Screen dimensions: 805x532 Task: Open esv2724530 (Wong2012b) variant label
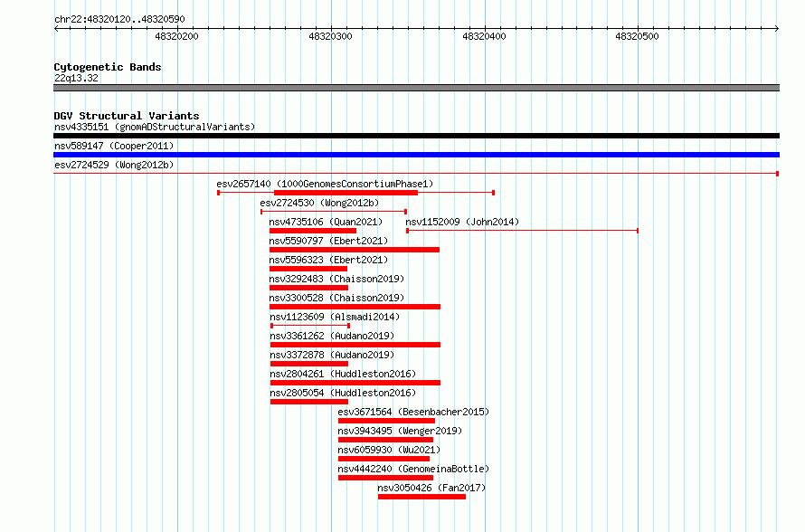(319, 203)
